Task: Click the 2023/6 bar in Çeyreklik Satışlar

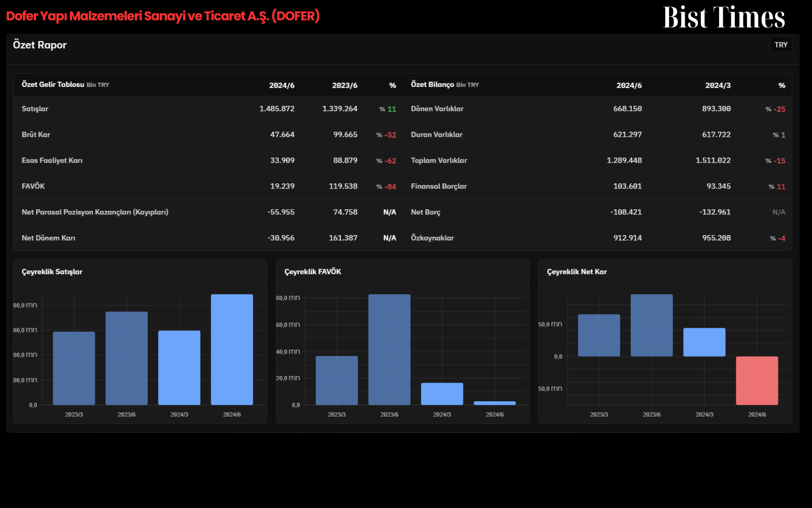Action: pyautogui.click(x=127, y=358)
